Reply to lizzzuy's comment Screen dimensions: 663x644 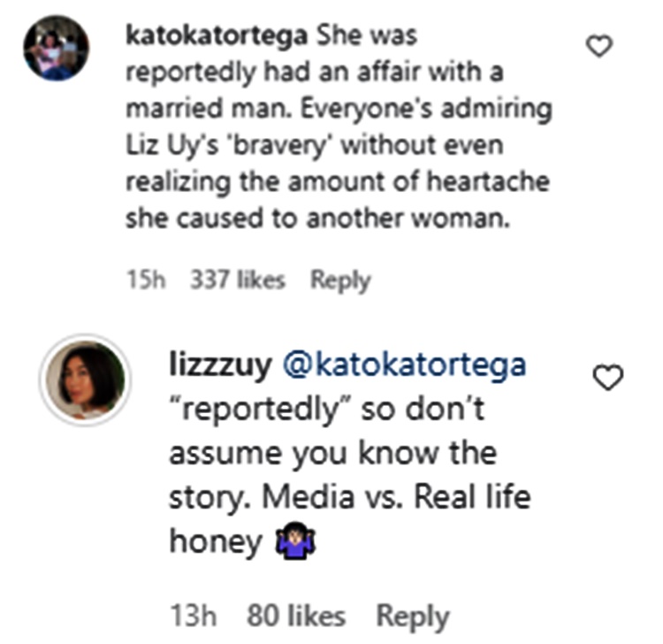[x=413, y=616]
